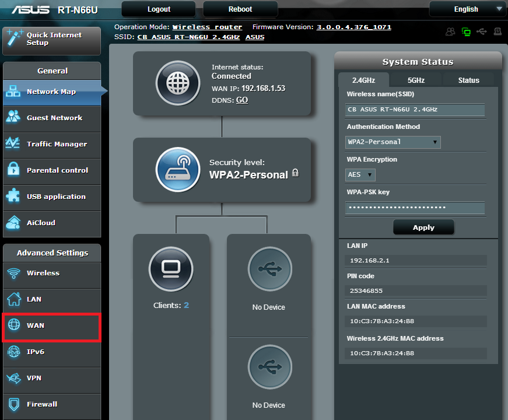Open Traffic Manager menu item
Image resolution: width=508 pixels, height=420 pixels.
coord(52,144)
